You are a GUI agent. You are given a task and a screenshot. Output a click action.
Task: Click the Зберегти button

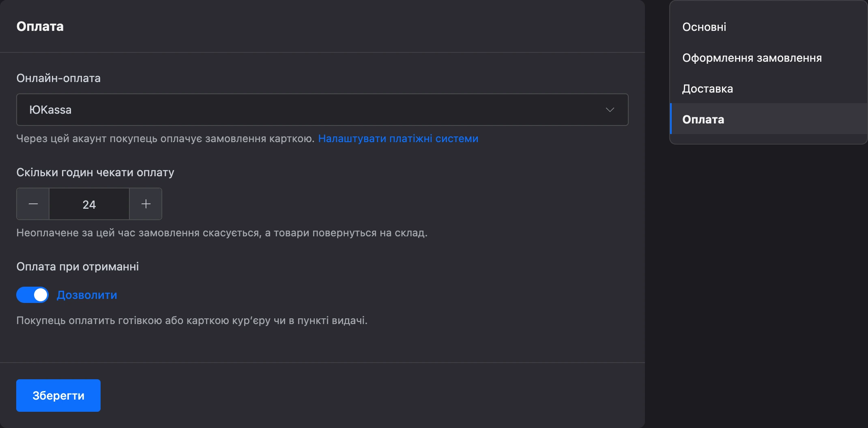pyautogui.click(x=58, y=396)
